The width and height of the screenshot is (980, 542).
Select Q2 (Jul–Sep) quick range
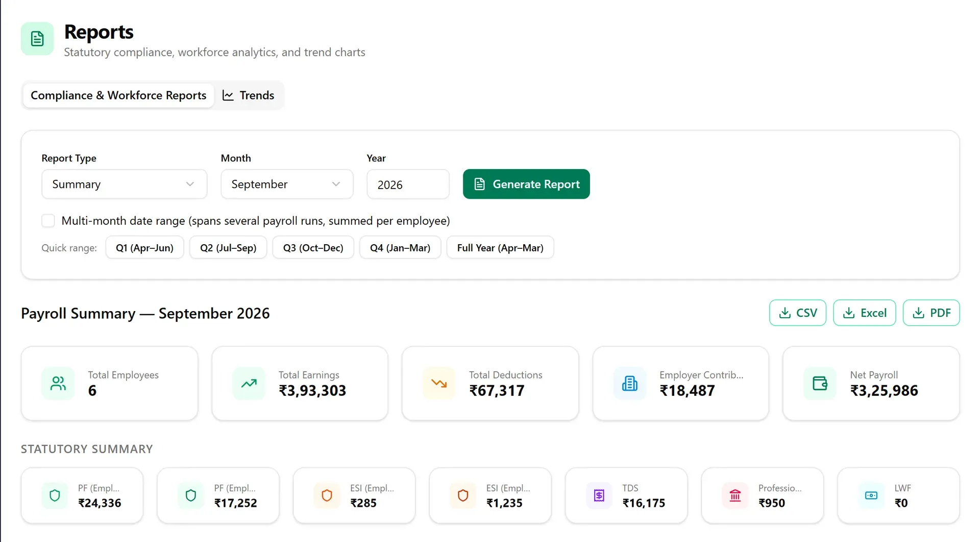pos(228,248)
